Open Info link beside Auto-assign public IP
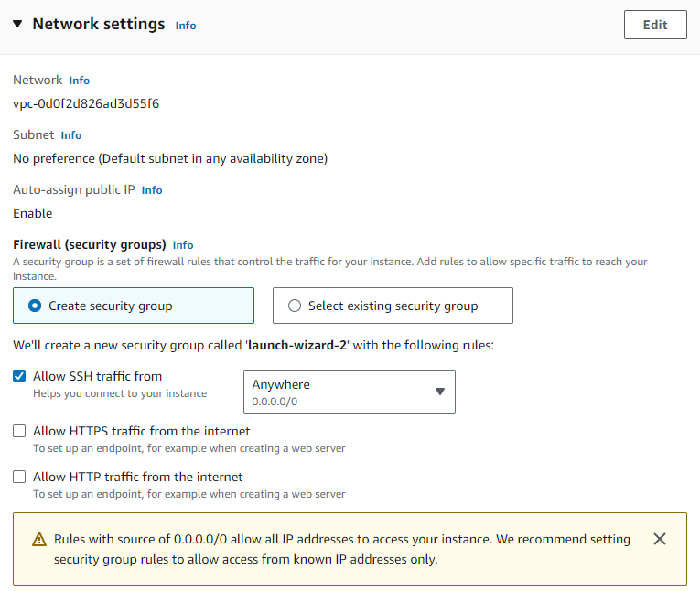 (152, 190)
